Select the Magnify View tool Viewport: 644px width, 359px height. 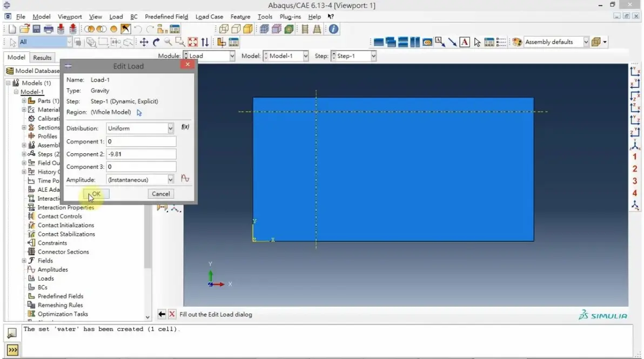[x=168, y=42]
